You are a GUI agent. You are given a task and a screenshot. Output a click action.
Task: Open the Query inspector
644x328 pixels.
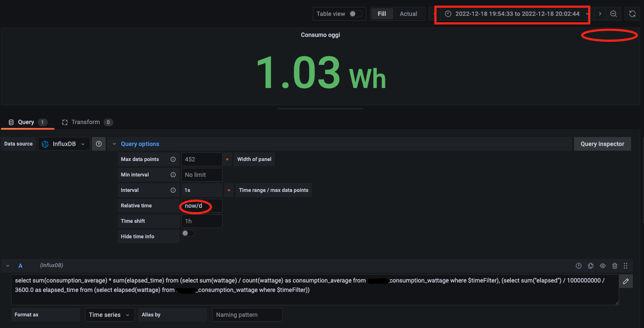[x=602, y=144]
